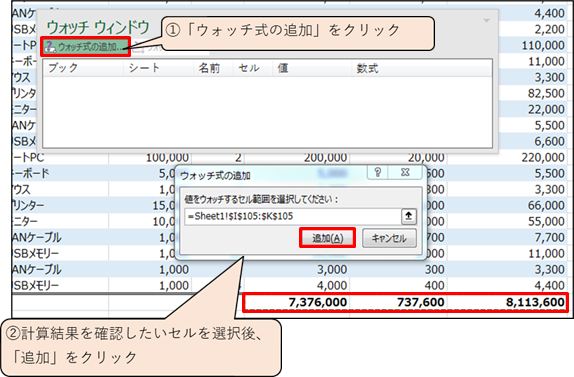
Task: Click the 名前 column header
Action: click(213, 68)
